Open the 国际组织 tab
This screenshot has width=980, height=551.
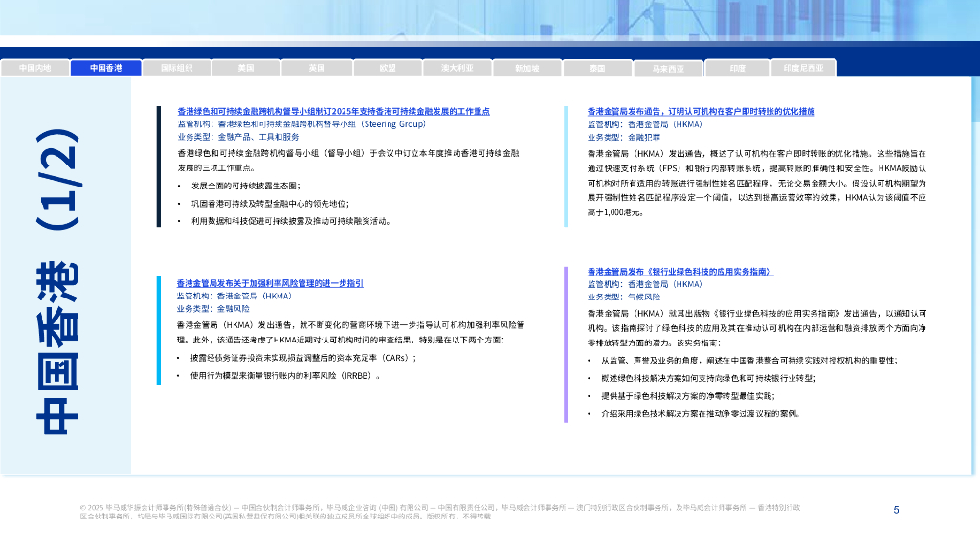pos(176,68)
